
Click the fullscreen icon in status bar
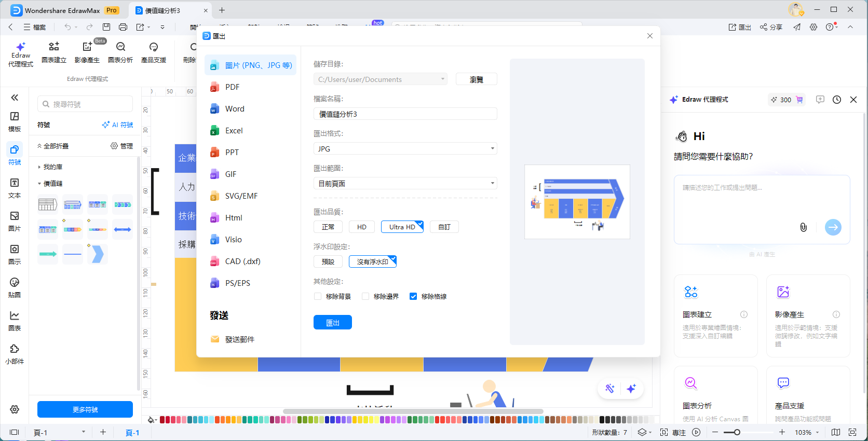point(852,432)
